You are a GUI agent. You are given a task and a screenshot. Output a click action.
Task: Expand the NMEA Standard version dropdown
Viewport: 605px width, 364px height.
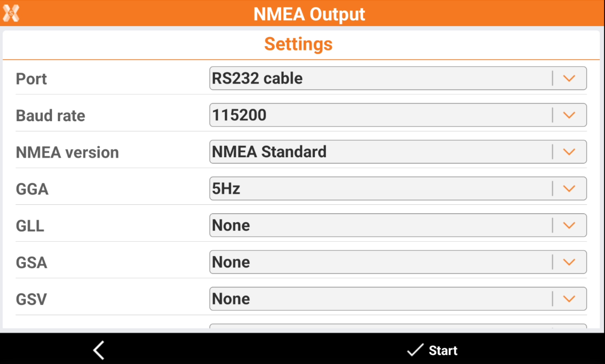point(380,152)
